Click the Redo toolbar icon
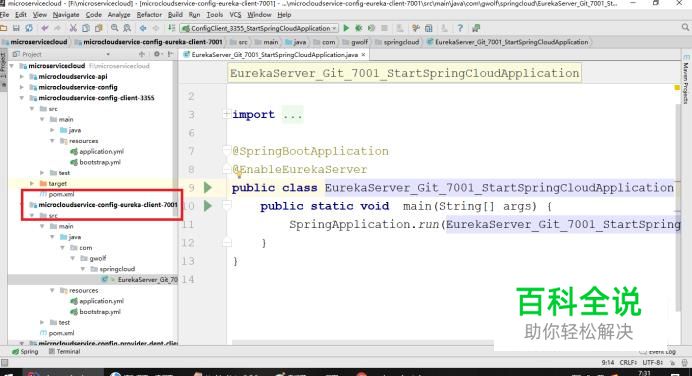The image size is (692, 376). coord(57,28)
